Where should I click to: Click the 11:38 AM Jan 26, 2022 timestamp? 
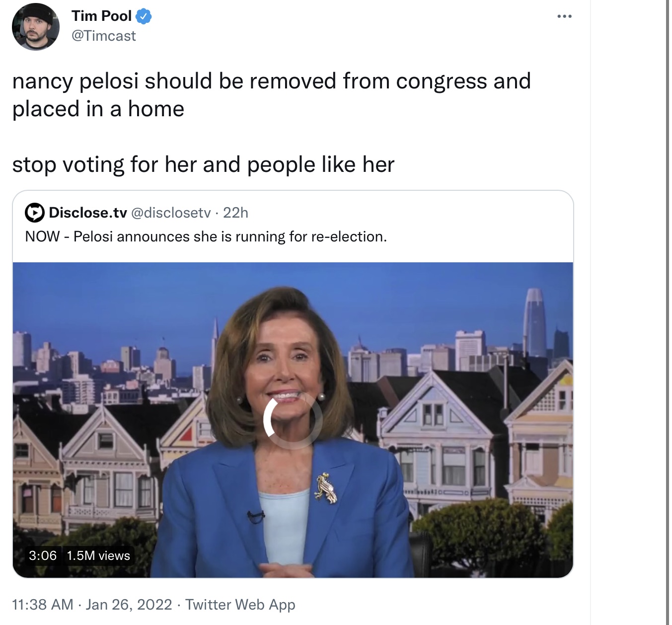pos(92,605)
